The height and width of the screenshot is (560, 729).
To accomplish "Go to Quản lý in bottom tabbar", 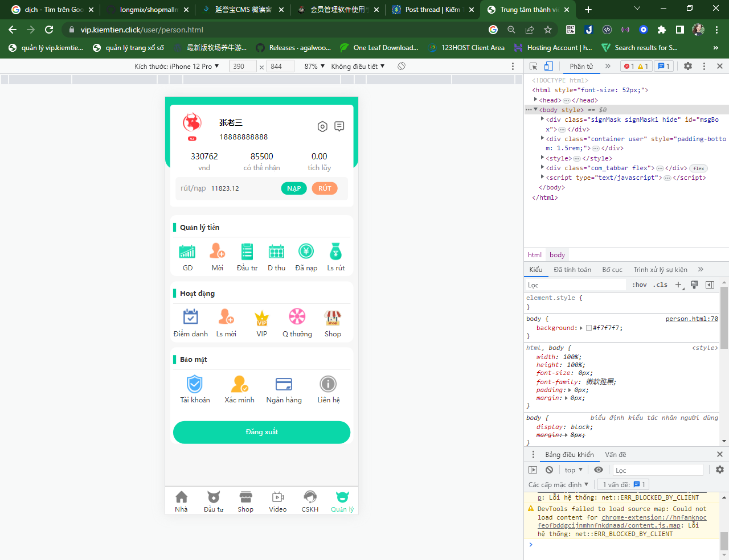I will pos(342,501).
